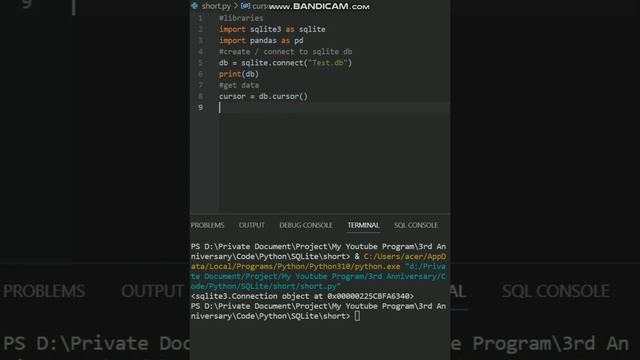Click line number 9 in the gutter
Screen dimensions: 640x360
tap(200, 107)
